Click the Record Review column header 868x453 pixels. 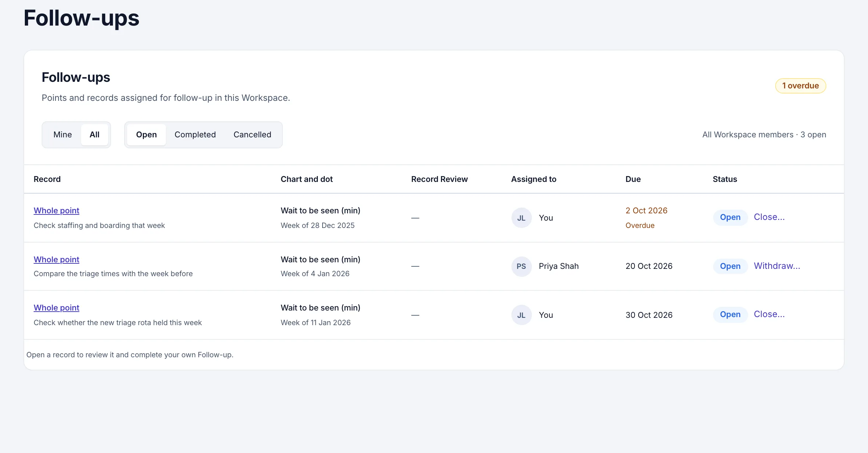tap(439, 179)
